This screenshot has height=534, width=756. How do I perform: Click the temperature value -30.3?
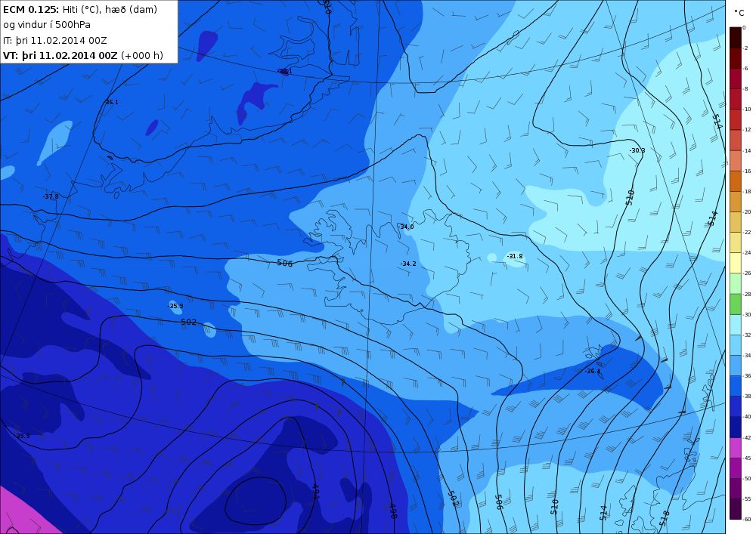[x=637, y=151]
